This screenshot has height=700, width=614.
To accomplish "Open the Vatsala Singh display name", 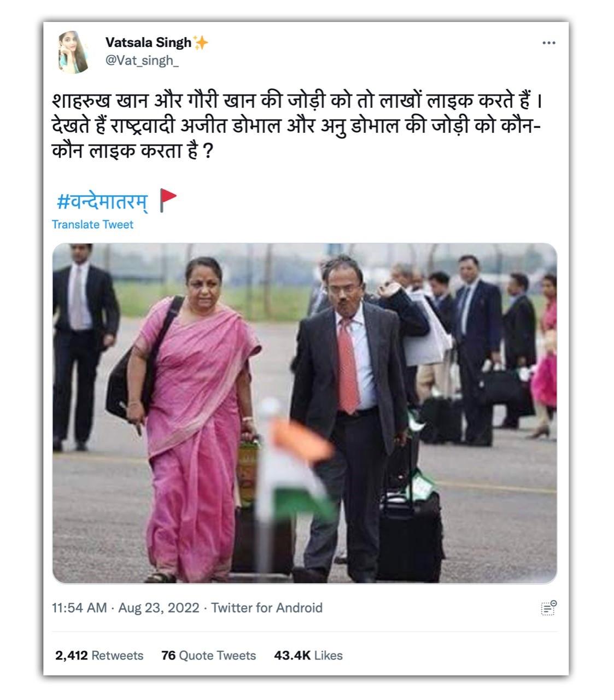I will point(148,43).
